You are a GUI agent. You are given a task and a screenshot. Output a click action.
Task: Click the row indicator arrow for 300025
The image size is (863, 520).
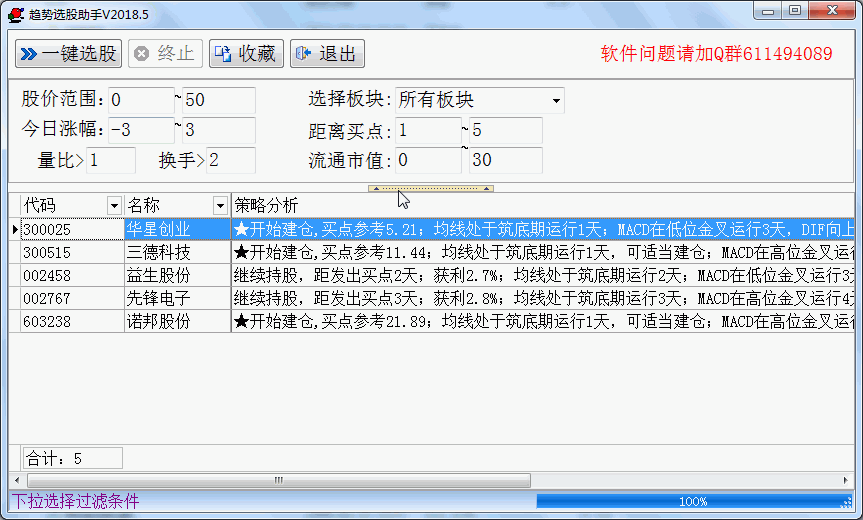15,229
